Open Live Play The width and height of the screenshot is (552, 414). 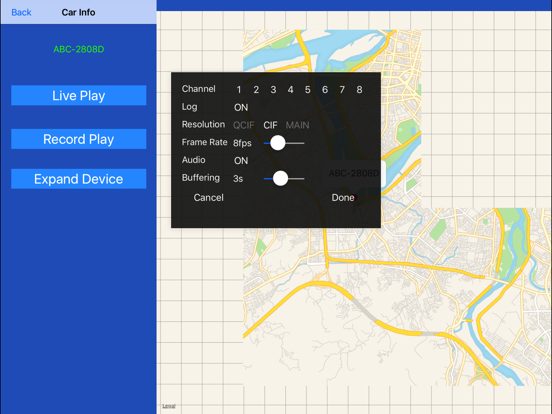point(79,95)
